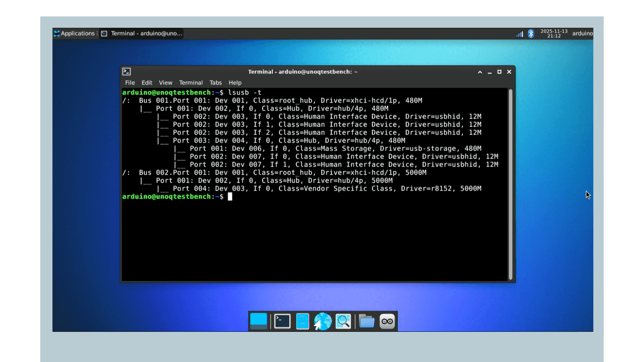Click the show desktop icon in the dock
Viewport: 644px width, 362px height.
coord(259,321)
